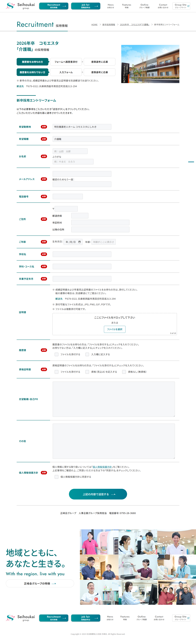The width and height of the screenshot is (196, 644).
Task: Check 資格証明書 ファイルを添付する checkbox
Action: click(57, 372)
